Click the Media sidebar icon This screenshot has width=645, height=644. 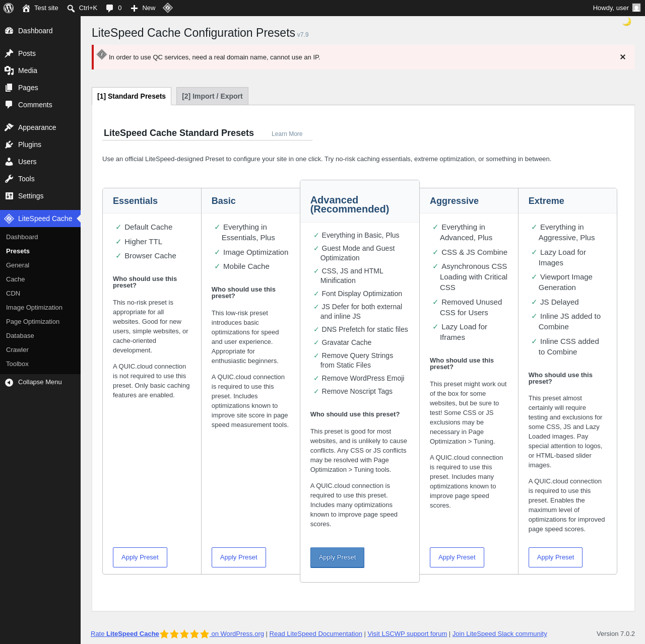[9, 70]
